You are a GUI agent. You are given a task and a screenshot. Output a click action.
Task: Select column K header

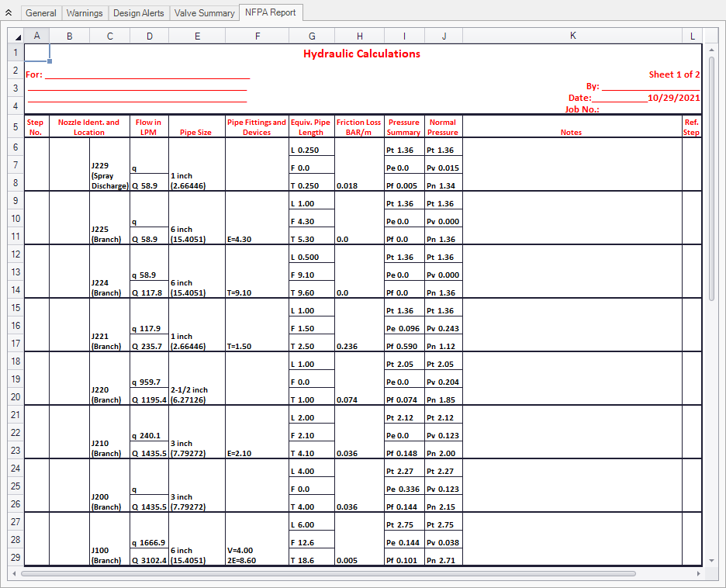click(572, 36)
